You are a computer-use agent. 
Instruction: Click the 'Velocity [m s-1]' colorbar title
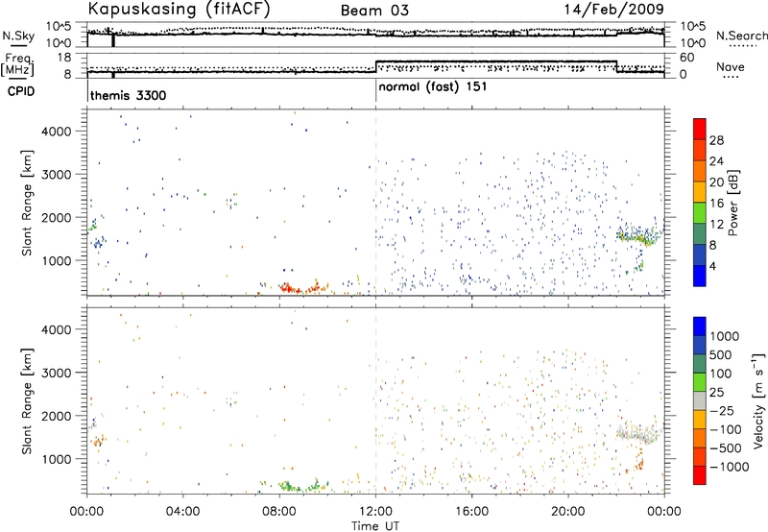click(758, 400)
